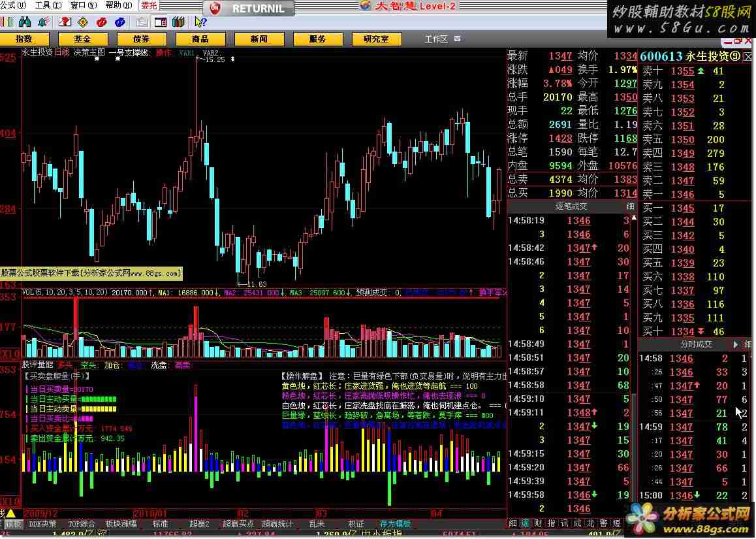The image size is (756, 539).
Task: Click the 基金 button
Action: 82,39
